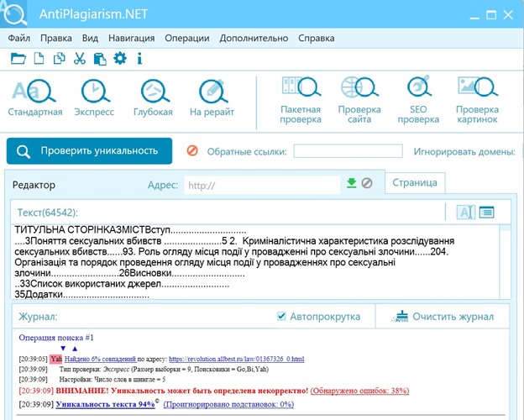Image resolution: width=524 pixels, height=420 pixels.
Task: Jump to previous match with up triangle
Action: (75, 349)
